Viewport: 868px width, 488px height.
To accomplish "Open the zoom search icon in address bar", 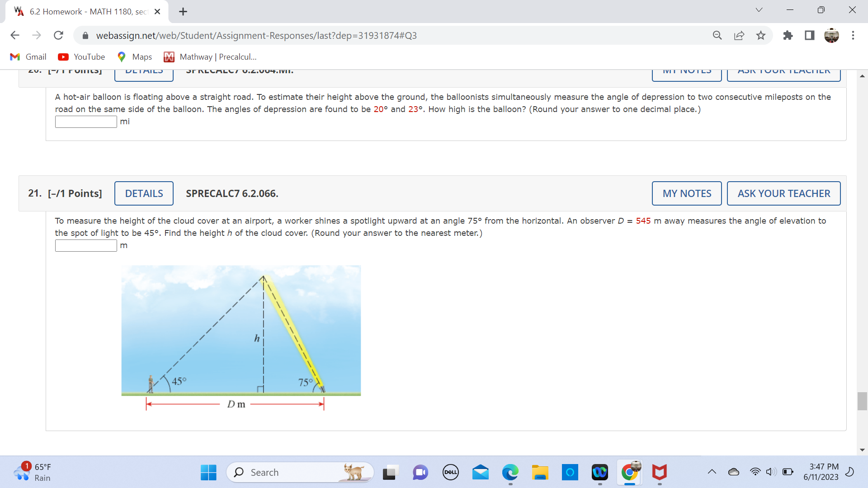I will pos(717,35).
